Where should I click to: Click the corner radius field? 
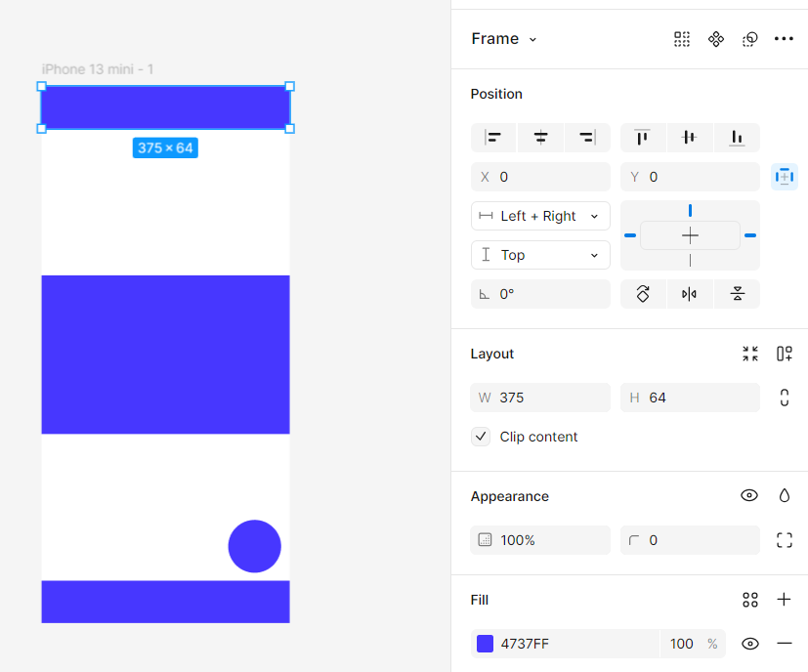(690, 540)
